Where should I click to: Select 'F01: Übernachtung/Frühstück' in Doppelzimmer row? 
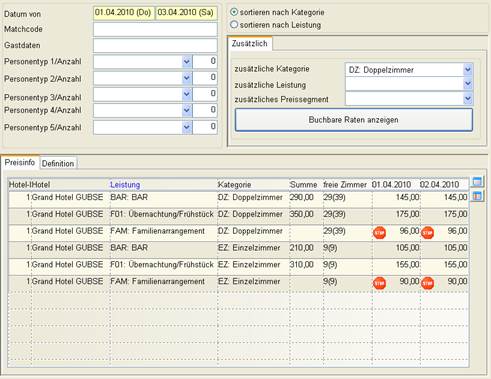pyautogui.click(x=162, y=214)
